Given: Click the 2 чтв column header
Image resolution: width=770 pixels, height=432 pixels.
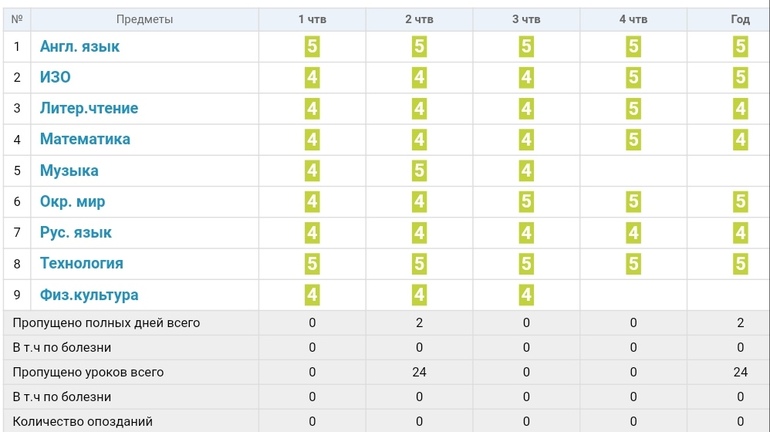Looking at the screenshot, I should point(419,20).
